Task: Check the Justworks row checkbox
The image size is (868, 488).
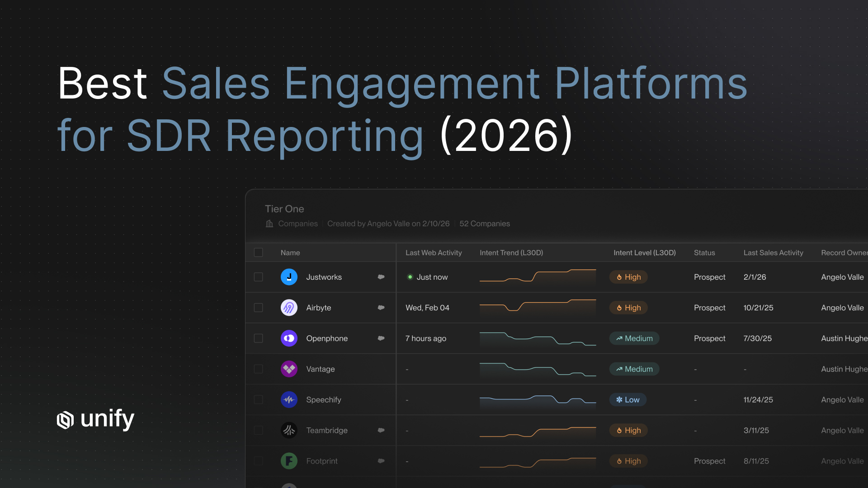Action: point(259,277)
